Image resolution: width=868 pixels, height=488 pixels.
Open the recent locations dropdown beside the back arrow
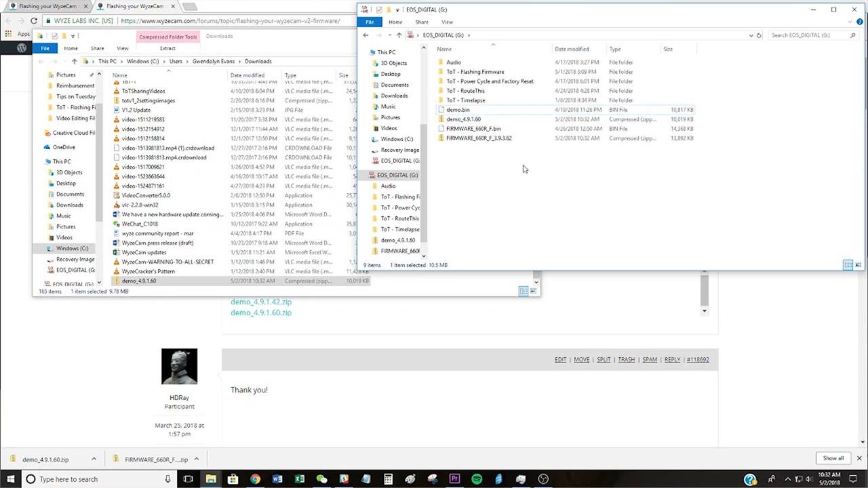389,35
